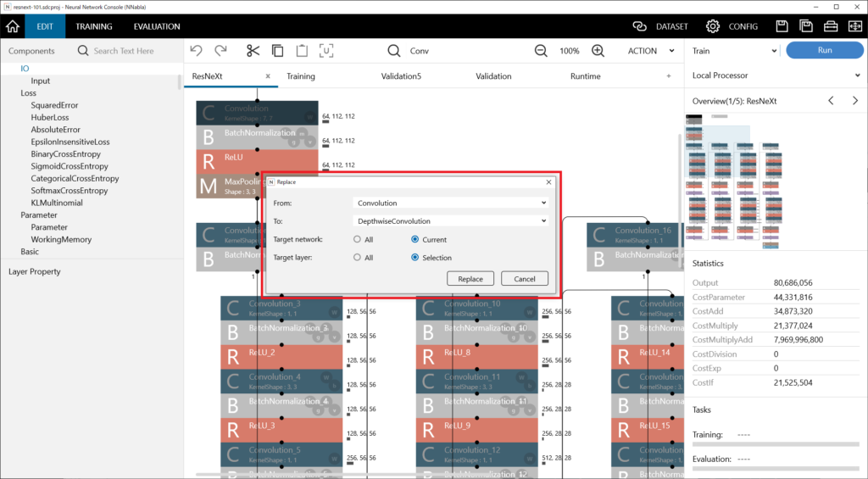Viewport: 868px width, 479px height.
Task: Open the Validation5 network tab
Action: coord(401,75)
